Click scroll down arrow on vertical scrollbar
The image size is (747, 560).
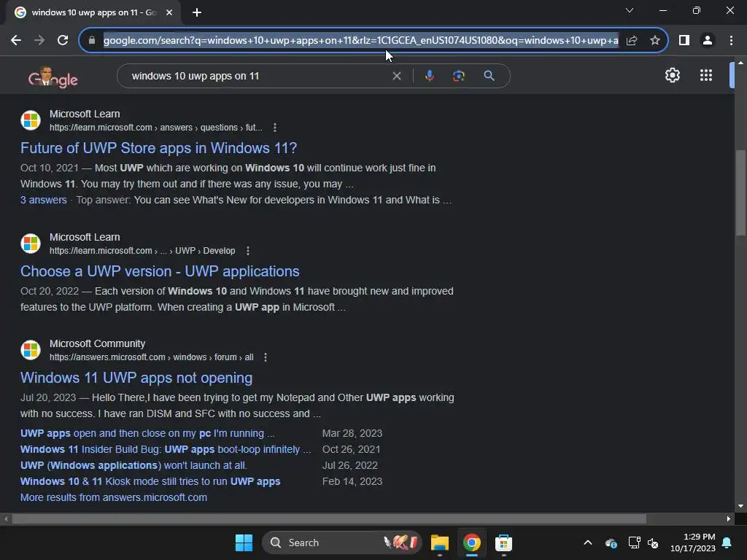[x=740, y=506]
